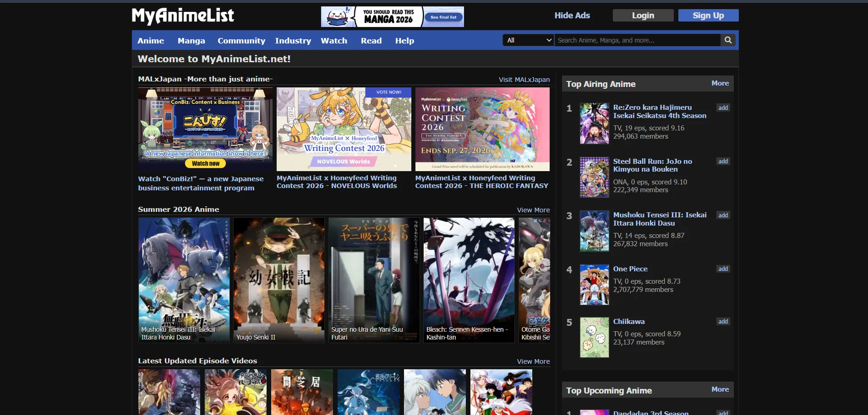This screenshot has height=415, width=868.
Task: Add One Piece to list
Action: click(x=723, y=269)
